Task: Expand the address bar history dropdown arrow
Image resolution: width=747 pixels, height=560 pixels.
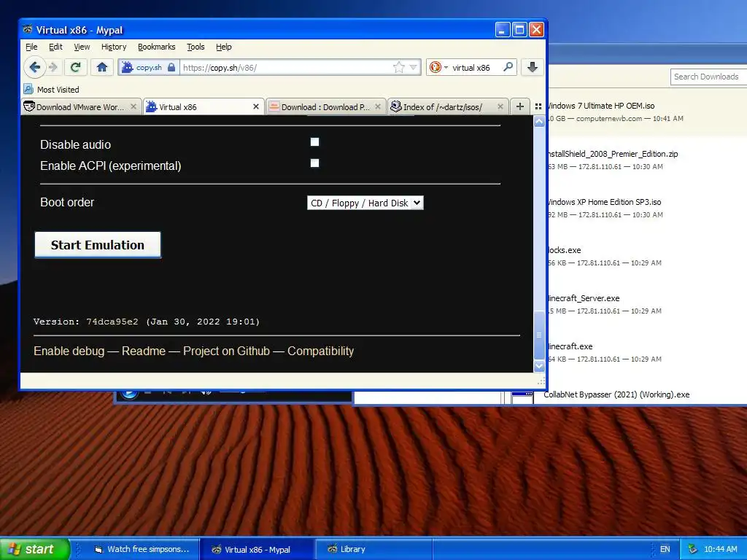Action: pyautogui.click(x=413, y=67)
